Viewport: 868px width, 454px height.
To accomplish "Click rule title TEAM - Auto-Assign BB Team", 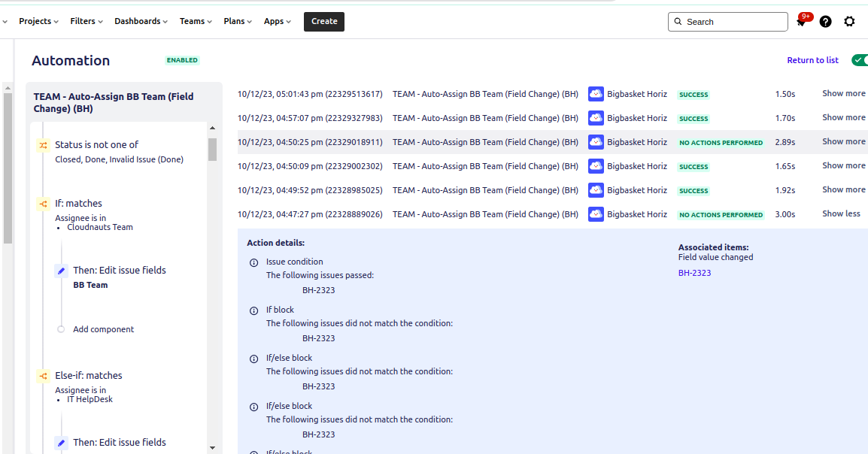I will (x=114, y=102).
